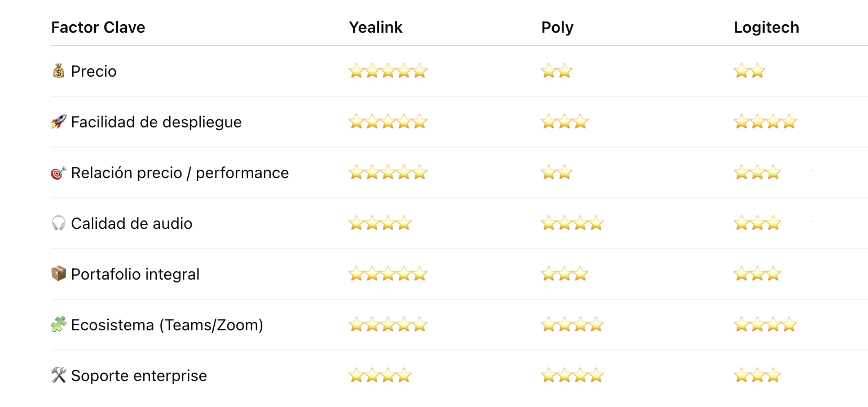Click the money bag icon beside Precio

(x=59, y=71)
